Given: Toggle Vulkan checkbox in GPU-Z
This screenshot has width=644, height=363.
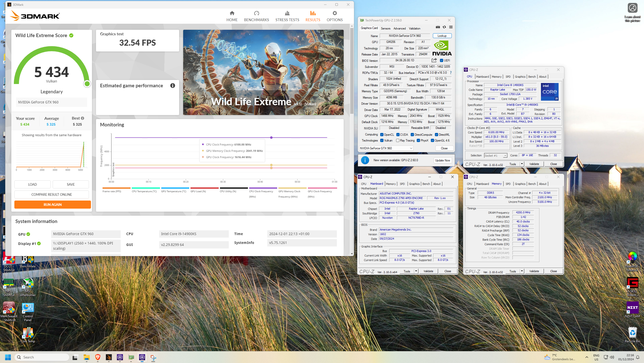Looking at the screenshot, I should pyautogui.click(x=382, y=141).
